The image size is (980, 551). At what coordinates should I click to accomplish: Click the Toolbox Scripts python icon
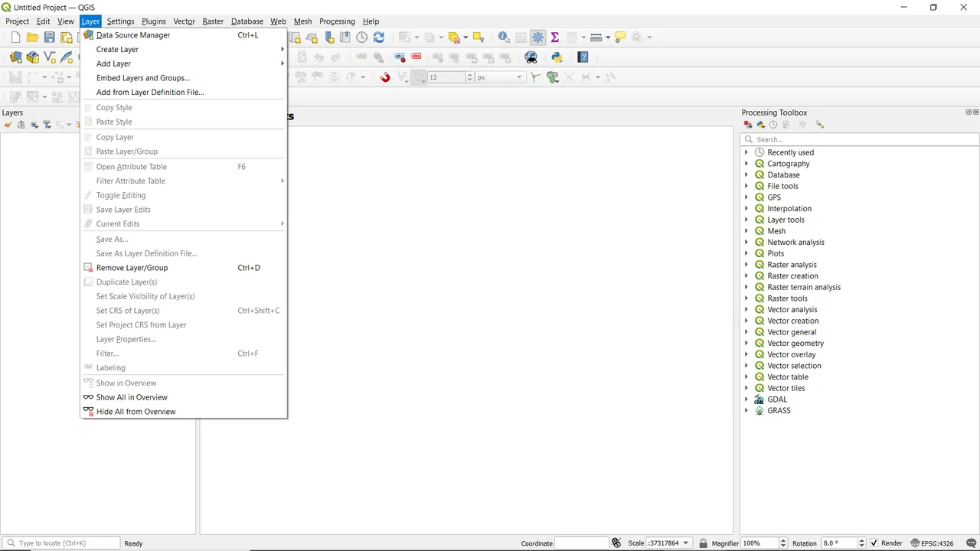pos(760,125)
